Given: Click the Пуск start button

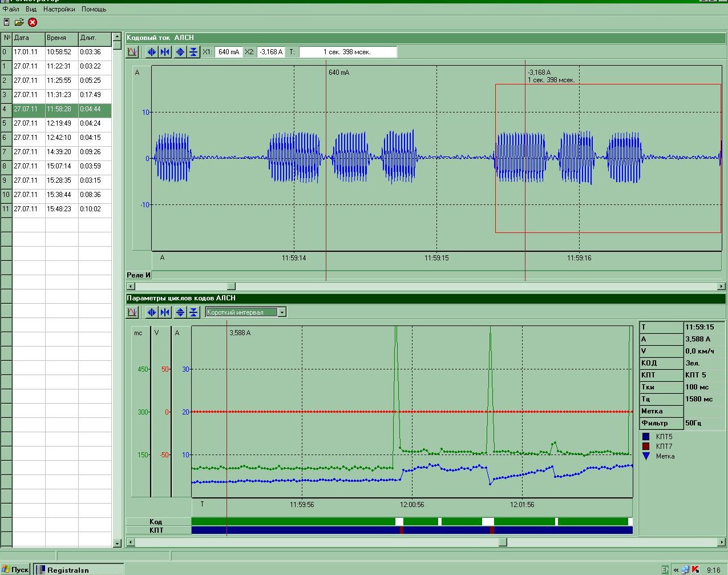Looking at the screenshot, I should [15, 569].
